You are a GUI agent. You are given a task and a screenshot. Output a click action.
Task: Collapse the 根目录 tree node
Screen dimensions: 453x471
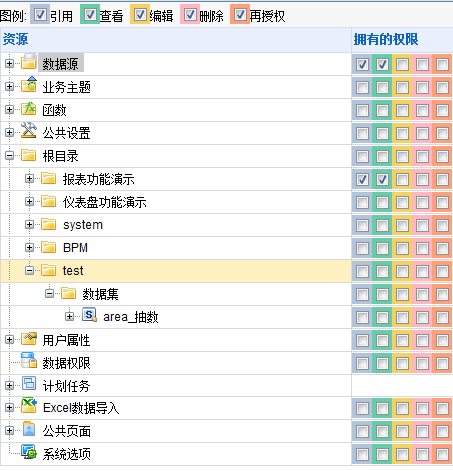(x=9, y=155)
